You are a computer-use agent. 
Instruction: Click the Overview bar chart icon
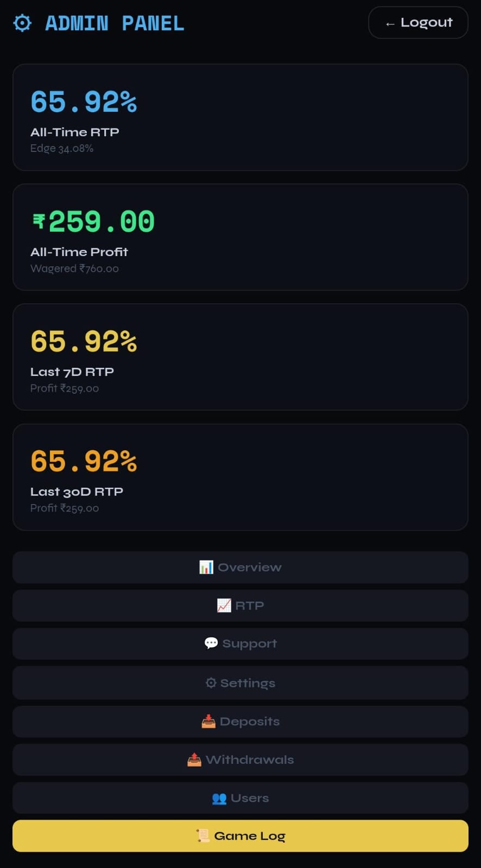click(206, 567)
